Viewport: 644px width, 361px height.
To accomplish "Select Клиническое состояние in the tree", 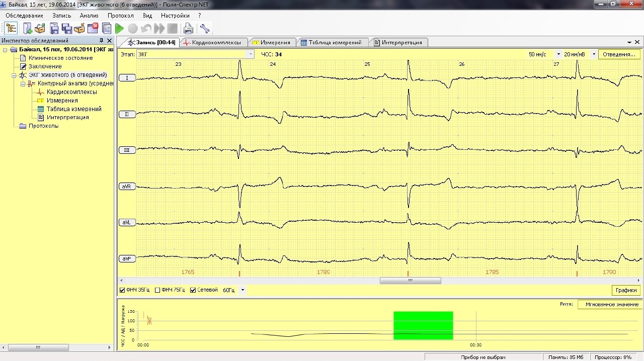I will (x=60, y=58).
